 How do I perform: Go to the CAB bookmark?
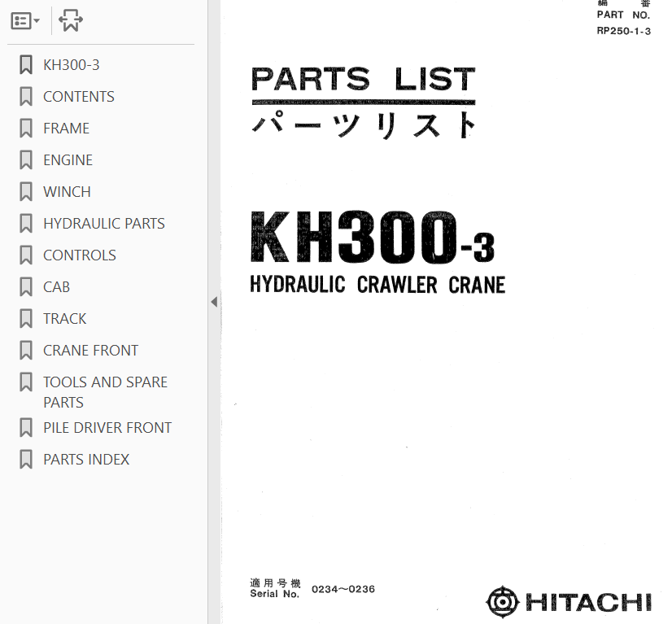[57, 286]
